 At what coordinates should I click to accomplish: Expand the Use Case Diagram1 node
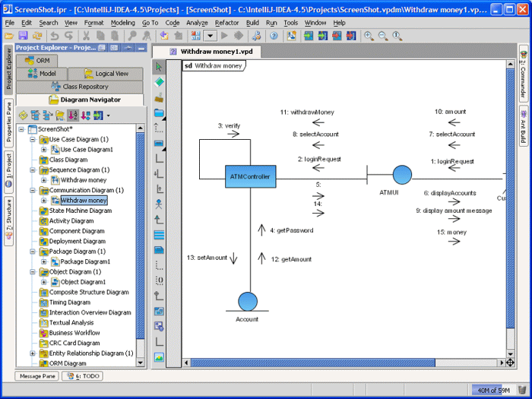tap(44, 149)
